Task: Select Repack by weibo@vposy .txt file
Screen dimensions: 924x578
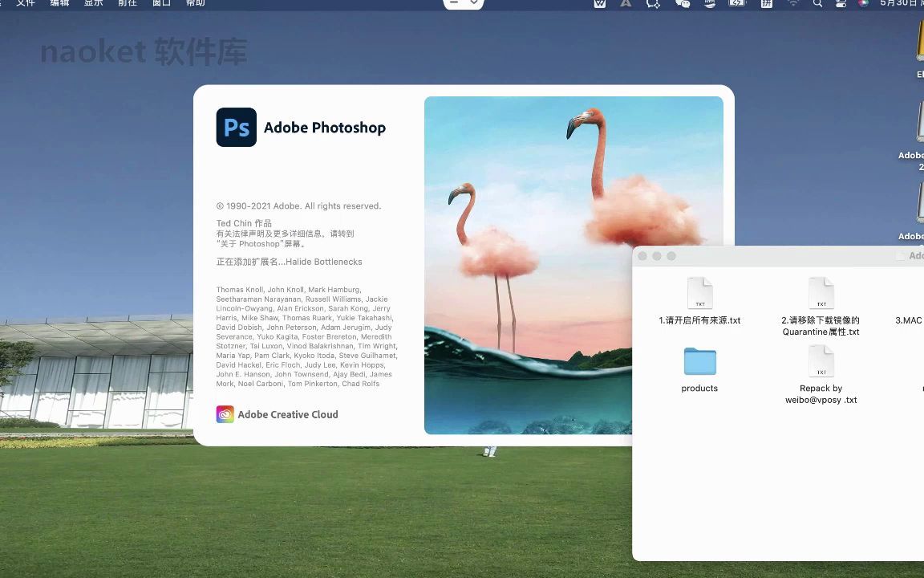Action: click(821, 375)
